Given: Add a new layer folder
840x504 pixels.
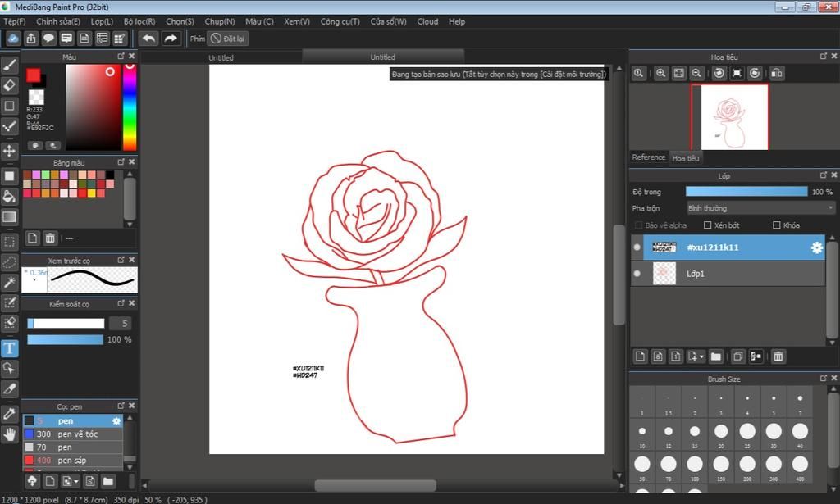Looking at the screenshot, I should pyautogui.click(x=715, y=356).
